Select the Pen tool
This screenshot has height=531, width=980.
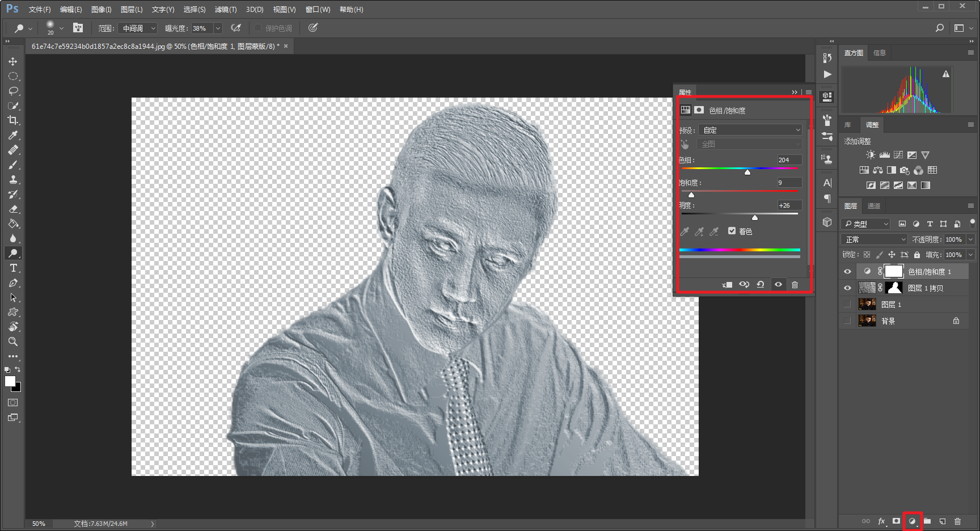(x=13, y=283)
